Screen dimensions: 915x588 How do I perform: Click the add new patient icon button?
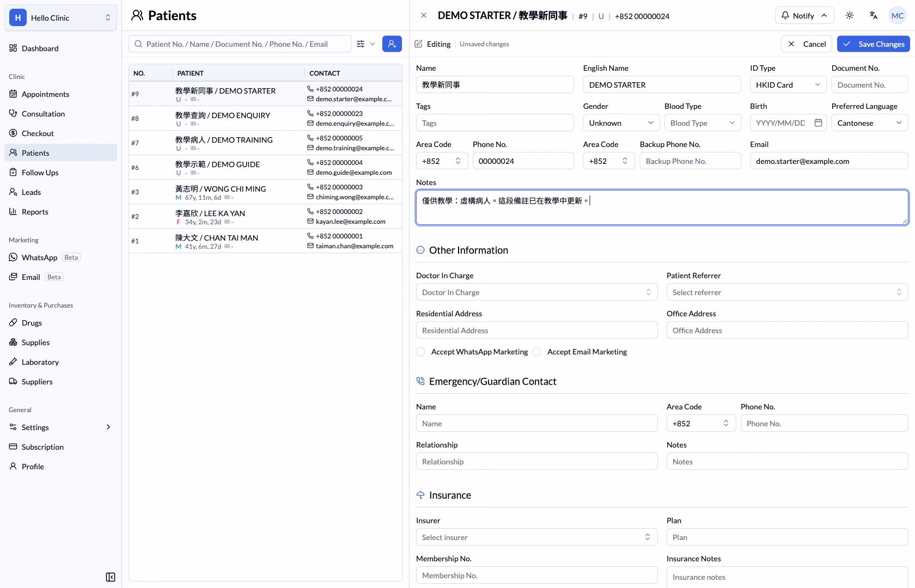(x=392, y=44)
